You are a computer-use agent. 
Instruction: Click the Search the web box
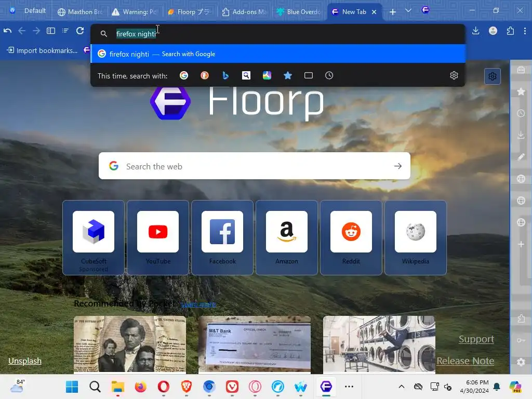[x=255, y=166]
